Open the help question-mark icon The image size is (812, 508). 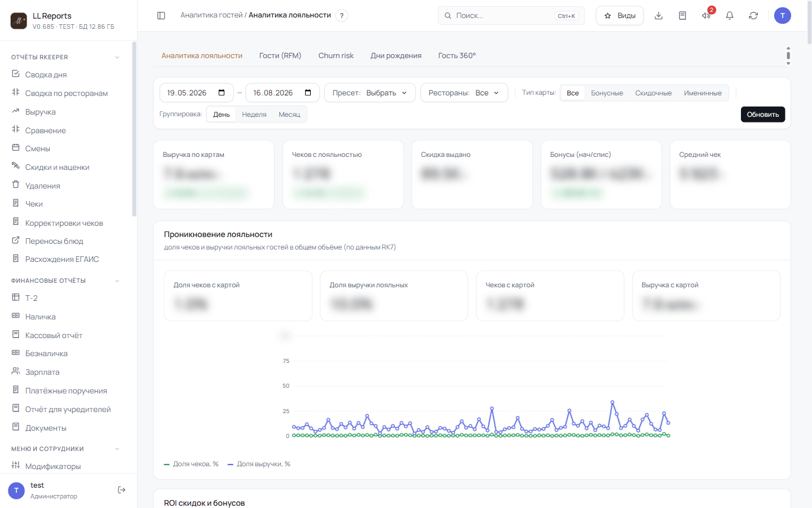pyautogui.click(x=342, y=16)
